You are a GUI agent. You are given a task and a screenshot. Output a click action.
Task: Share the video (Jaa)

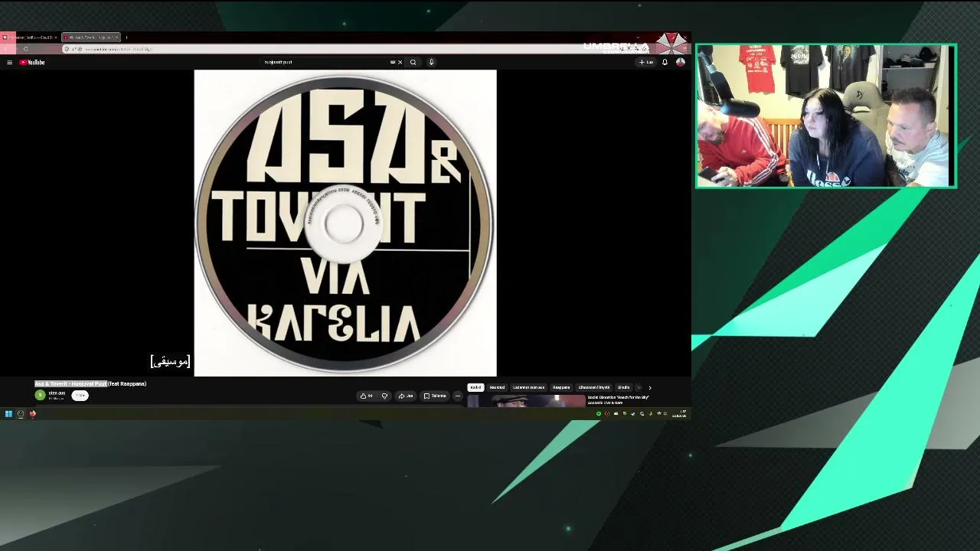[406, 396]
